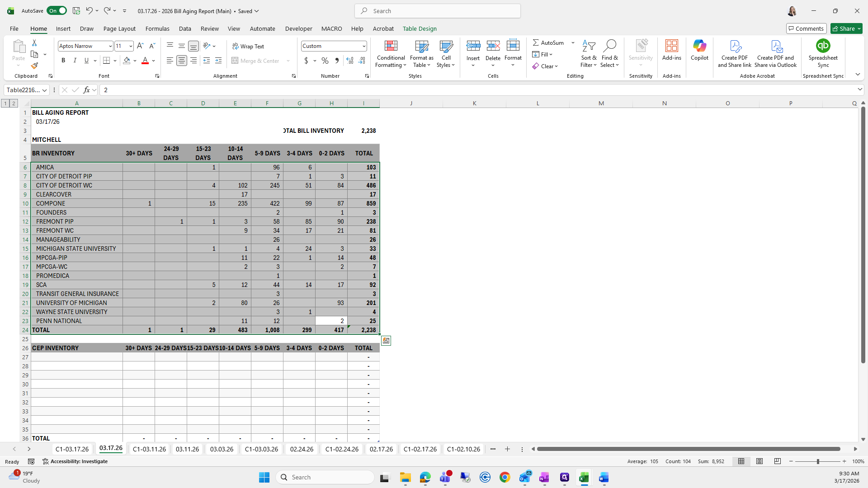Click the Spreadsheet Sync QuickBooks icon

[x=823, y=46]
